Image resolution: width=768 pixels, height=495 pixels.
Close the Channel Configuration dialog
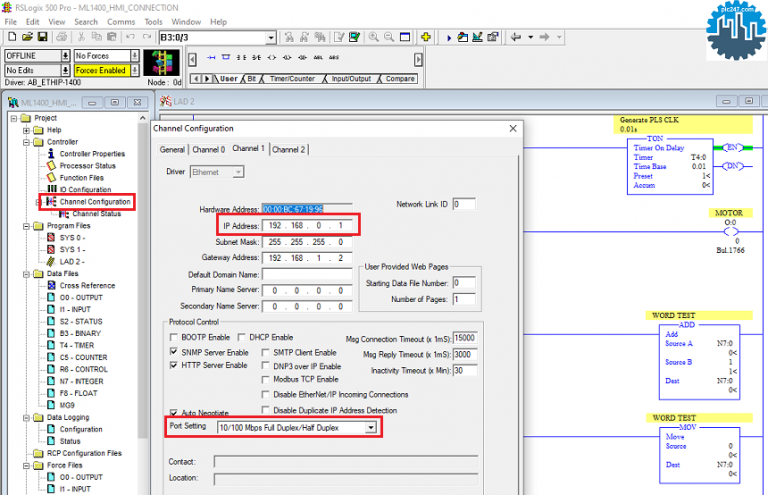click(x=513, y=128)
